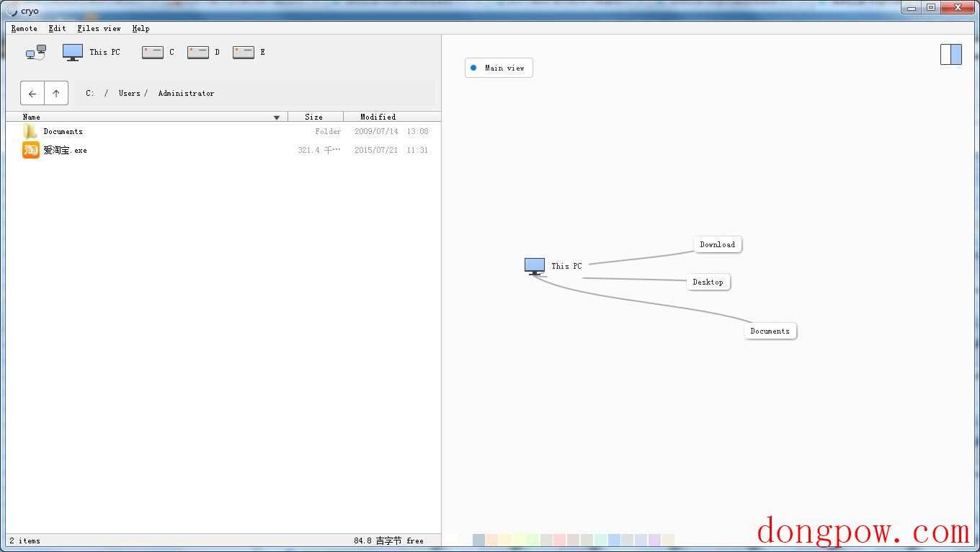This screenshot has width=980, height=552.
Task: Pick the lavender purple color swatch
Action: click(654, 540)
